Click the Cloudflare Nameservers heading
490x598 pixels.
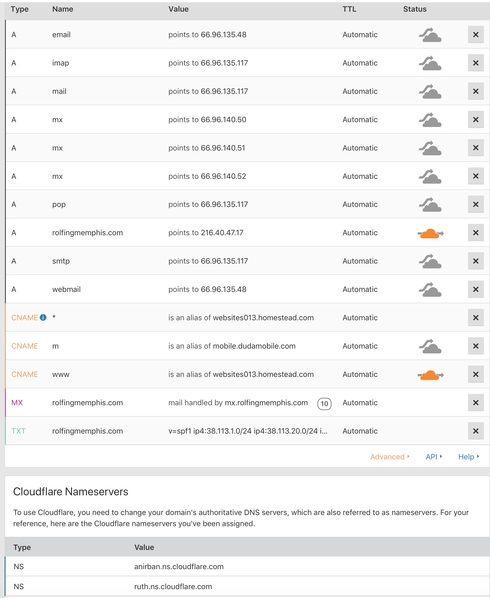pyautogui.click(x=71, y=492)
